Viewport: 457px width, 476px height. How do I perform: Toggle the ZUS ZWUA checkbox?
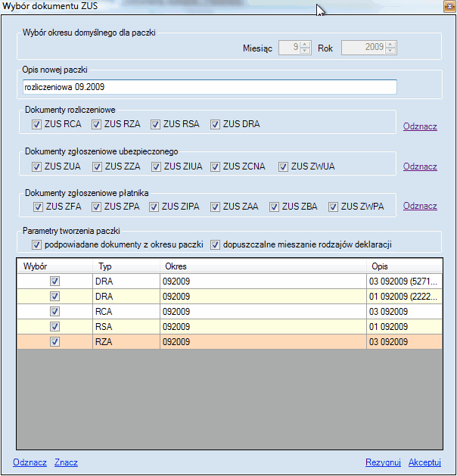(283, 166)
